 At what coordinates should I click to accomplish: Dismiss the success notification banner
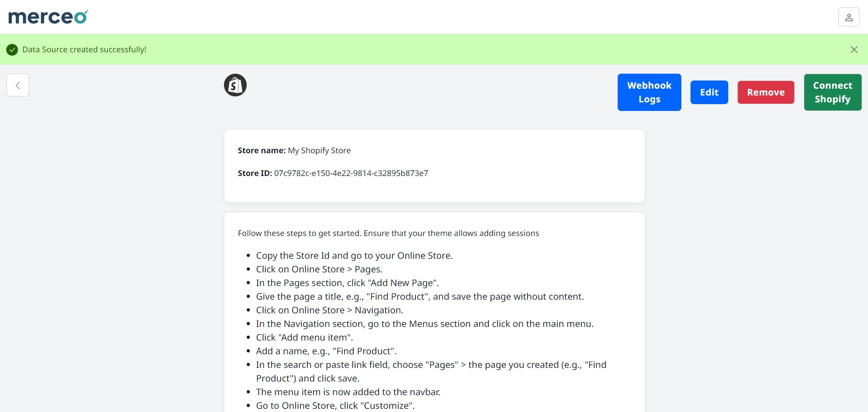coord(854,50)
